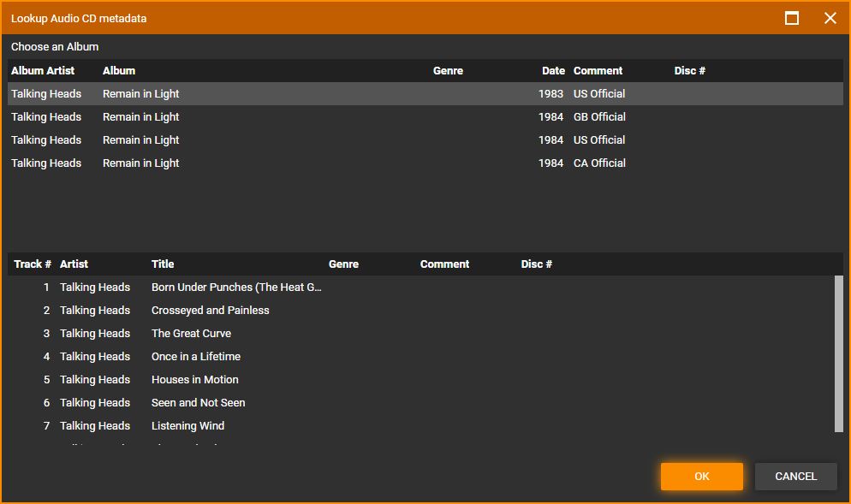This screenshot has width=851, height=504.
Task: Sort album list by Date column header
Action: [x=553, y=71]
